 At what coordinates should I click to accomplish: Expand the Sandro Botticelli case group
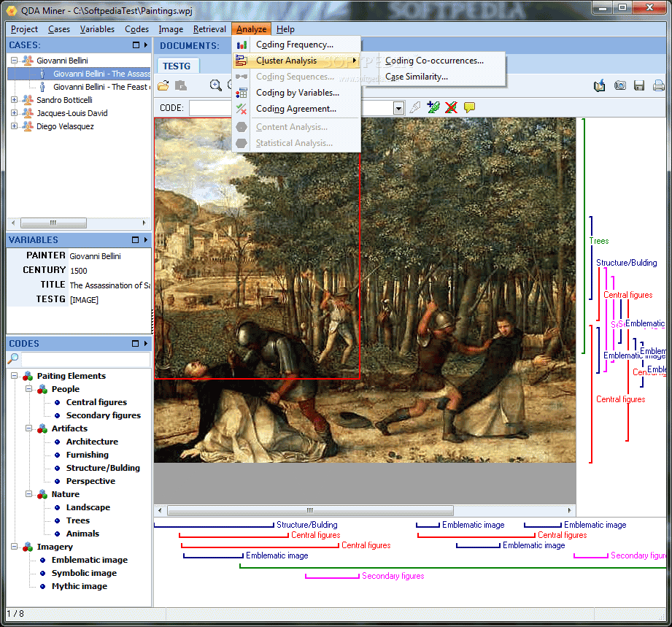click(x=14, y=100)
